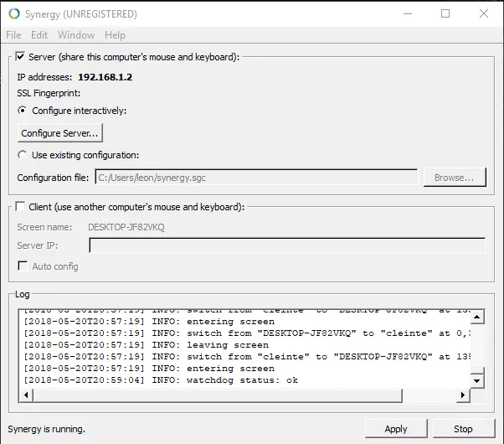Screen dimensions: 504x444
Task: Enable the Client use another computer checkbox
Action: pos(20,207)
